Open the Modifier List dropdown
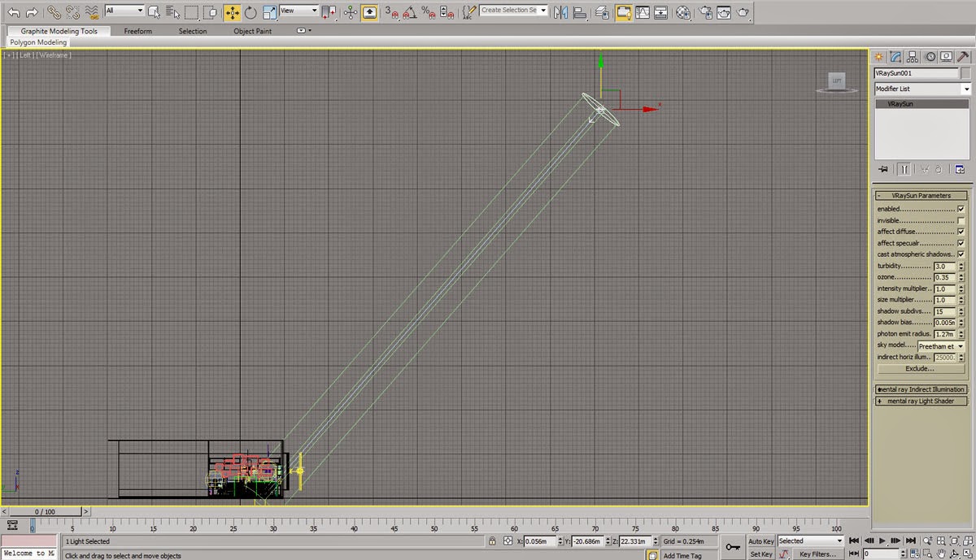976x560 pixels. pyautogui.click(x=922, y=89)
